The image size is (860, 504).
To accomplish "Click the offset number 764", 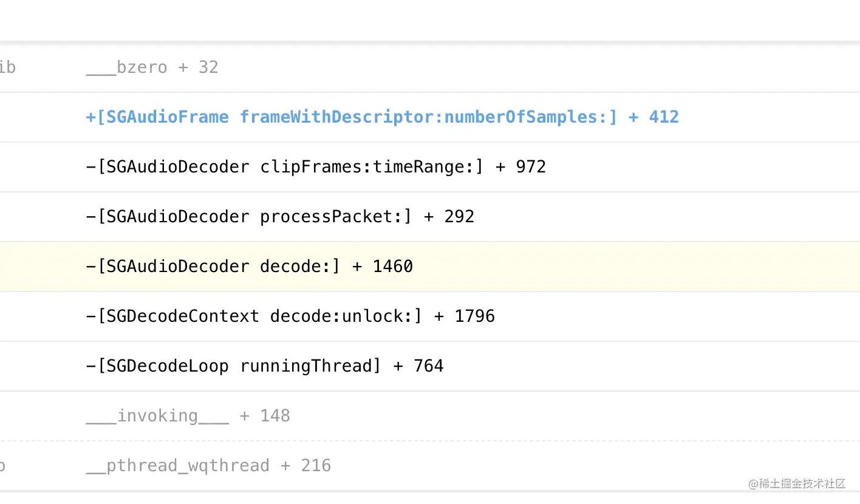I will click(428, 366).
